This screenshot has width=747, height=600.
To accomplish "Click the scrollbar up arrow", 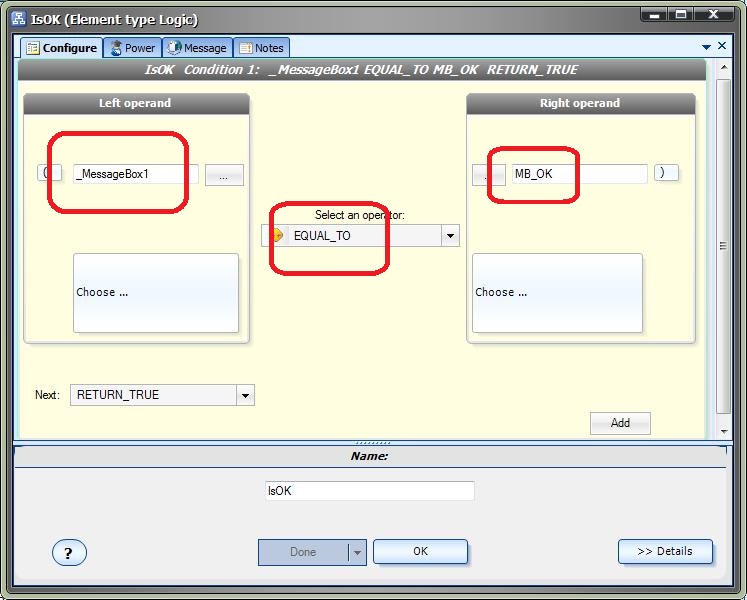I will tap(724, 67).
